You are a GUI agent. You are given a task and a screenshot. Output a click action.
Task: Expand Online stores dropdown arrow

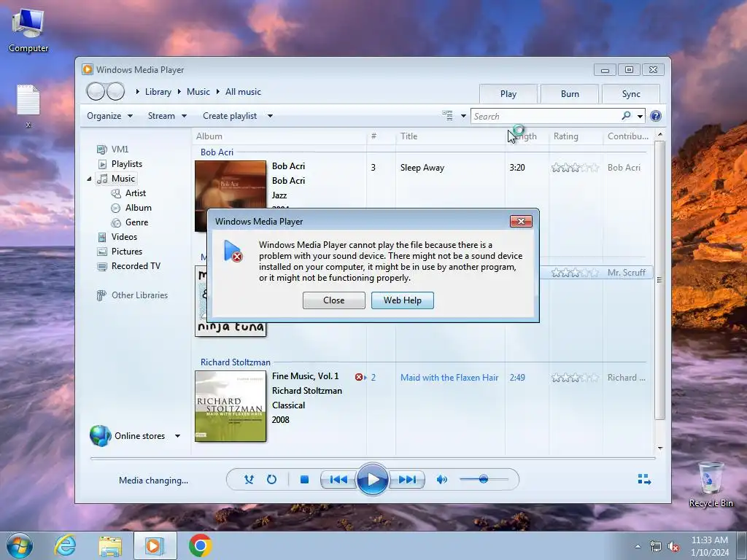pos(178,436)
